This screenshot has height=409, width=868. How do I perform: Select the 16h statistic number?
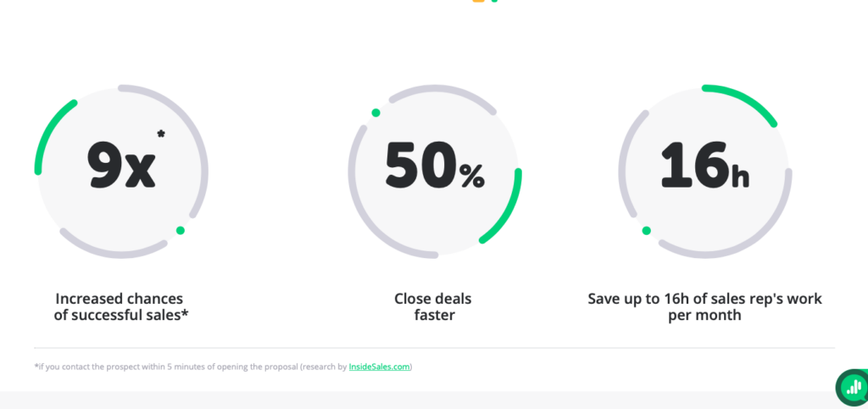[704, 166]
